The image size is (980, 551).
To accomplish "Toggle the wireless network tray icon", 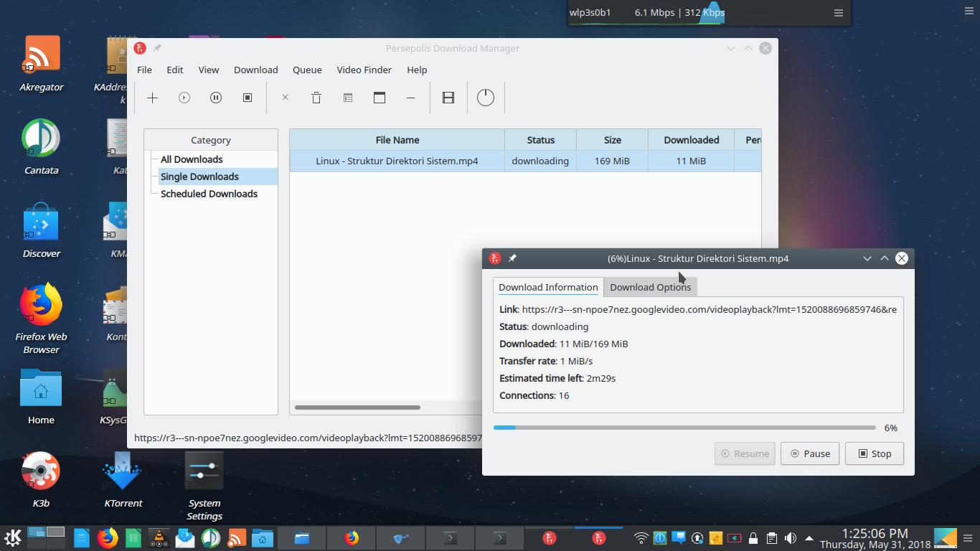I will (639, 537).
